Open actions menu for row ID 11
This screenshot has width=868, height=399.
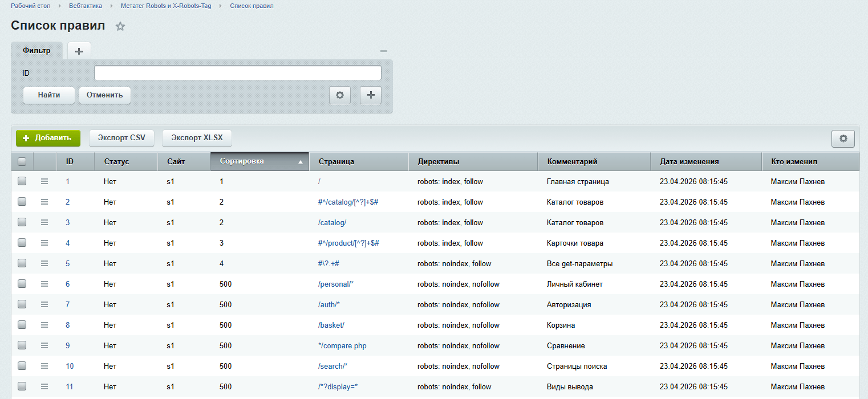pyautogui.click(x=44, y=386)
